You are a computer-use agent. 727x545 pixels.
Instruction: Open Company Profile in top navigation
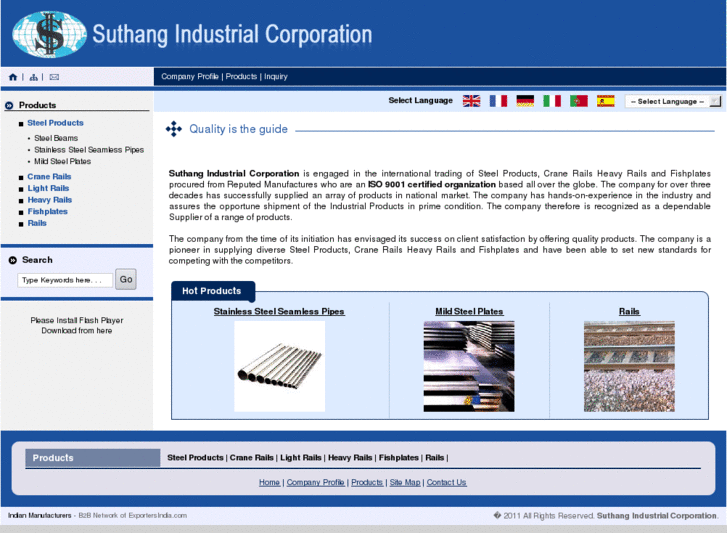pos(190,76)
